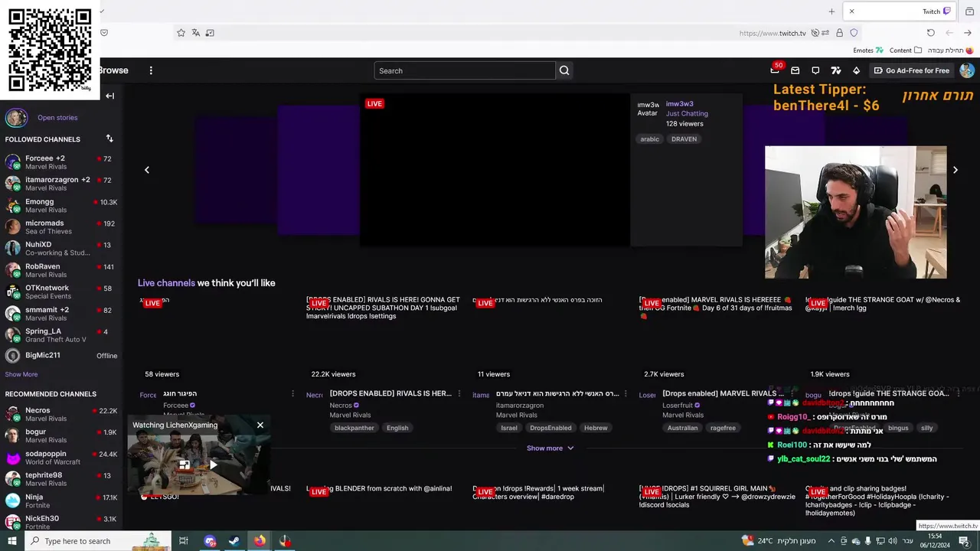Open the Content bookmarks folder
This screenshot has height=551, width=980.
[x=906, y=51]
